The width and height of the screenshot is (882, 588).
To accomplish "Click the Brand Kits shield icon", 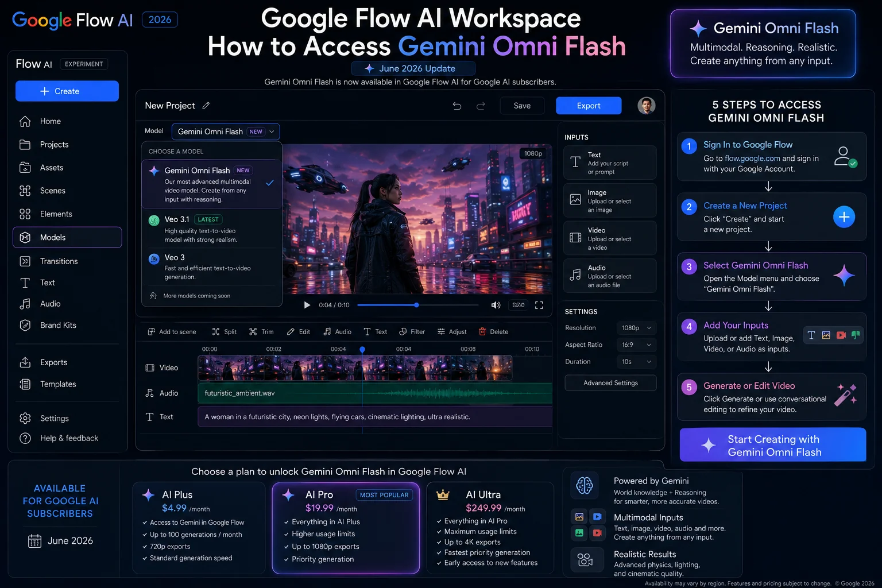I will (25, 325).
